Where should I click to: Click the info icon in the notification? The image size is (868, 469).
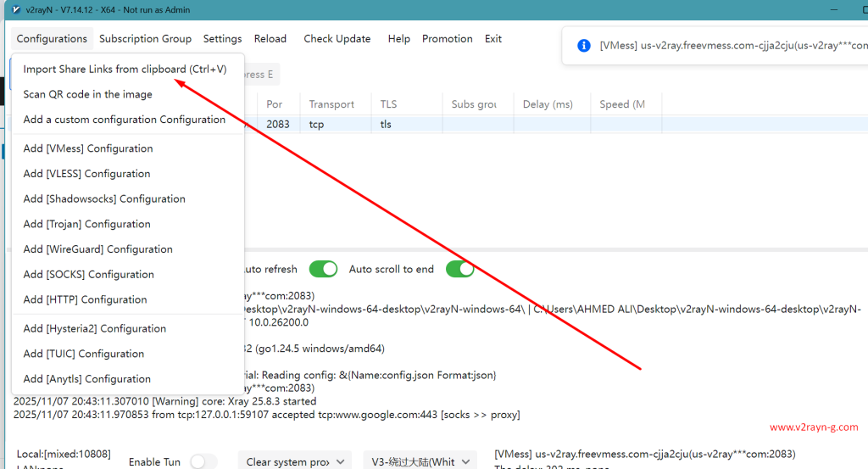(x=583, y=46)
